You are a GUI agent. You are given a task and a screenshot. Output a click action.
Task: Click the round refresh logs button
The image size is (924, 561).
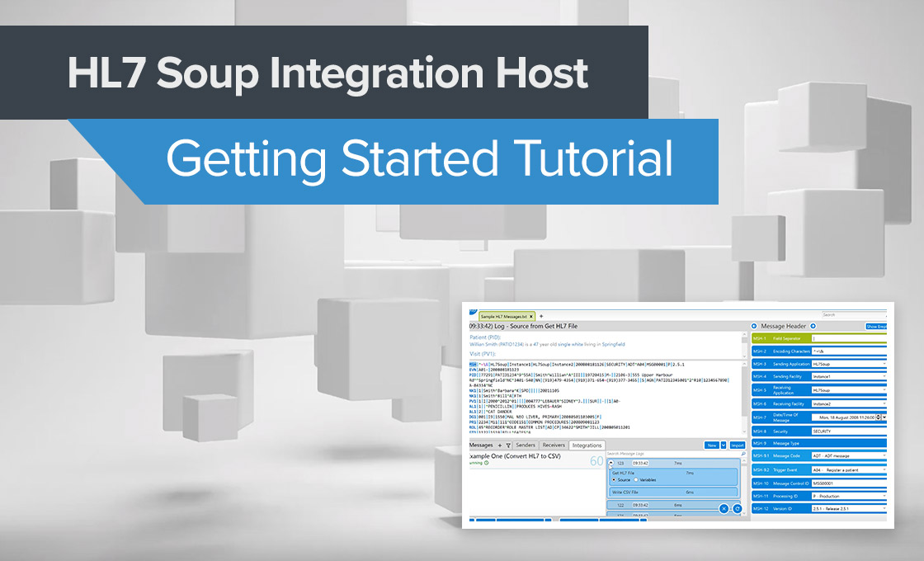point(738,508)
